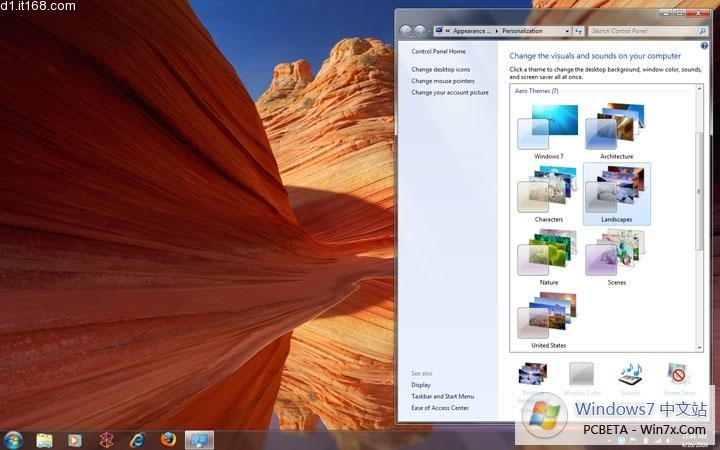Open Screen Saver settings icon

[679, 374]
